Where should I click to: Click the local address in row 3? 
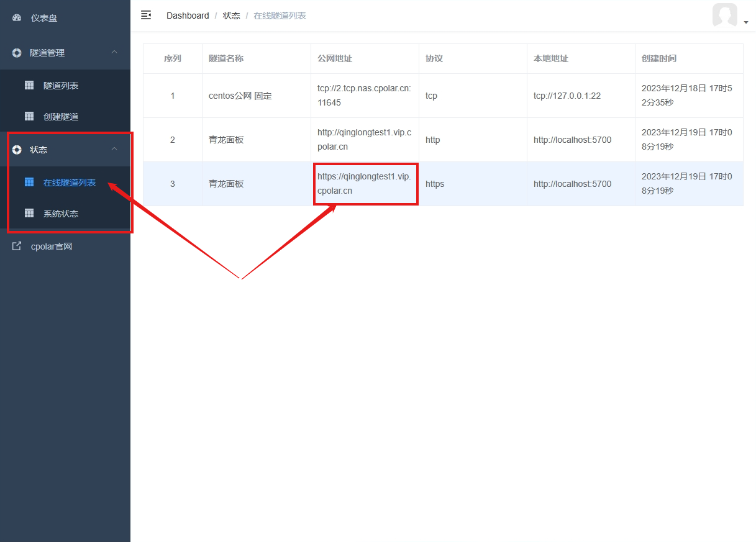[x=573, y=184]
